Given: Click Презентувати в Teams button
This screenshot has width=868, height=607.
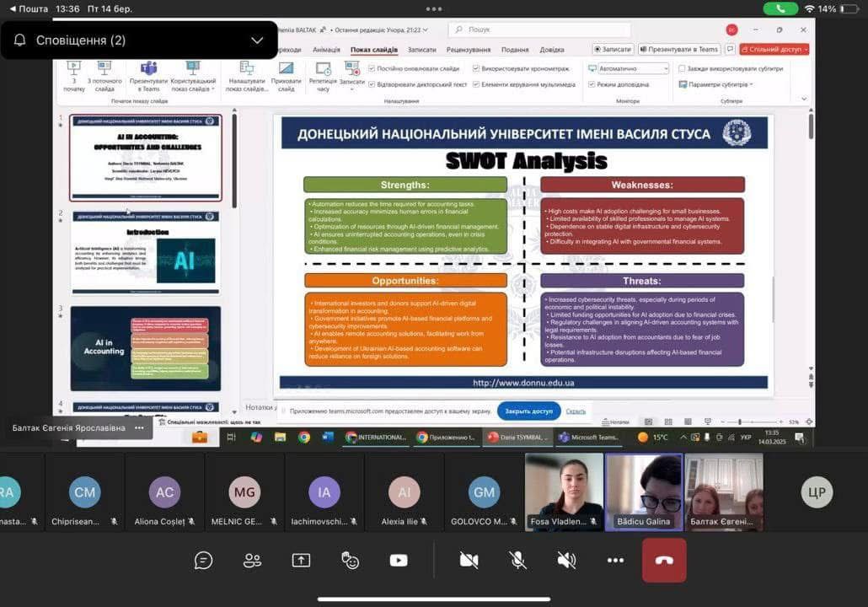Looking at the screenshot, I should (679, 49).
